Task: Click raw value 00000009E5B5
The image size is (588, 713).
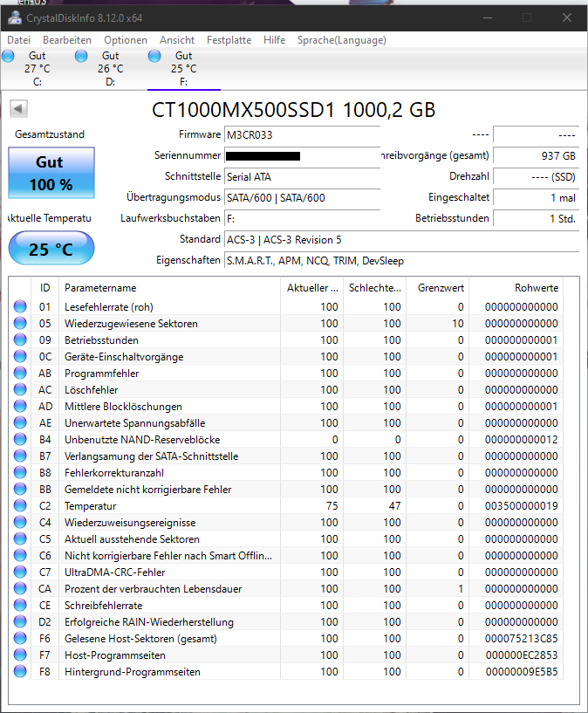Action: [x=522, y=672]
